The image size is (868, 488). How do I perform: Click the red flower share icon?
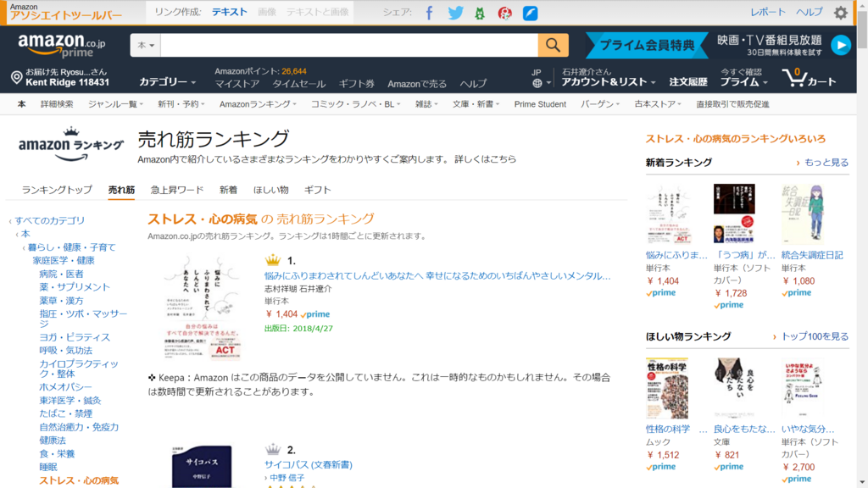[505, 13]
